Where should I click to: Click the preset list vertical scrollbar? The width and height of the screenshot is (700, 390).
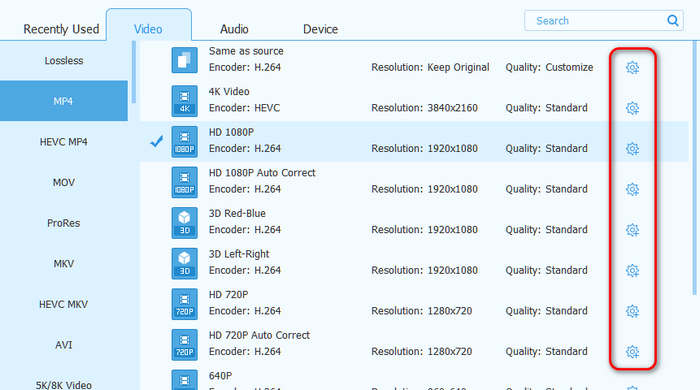694,168
